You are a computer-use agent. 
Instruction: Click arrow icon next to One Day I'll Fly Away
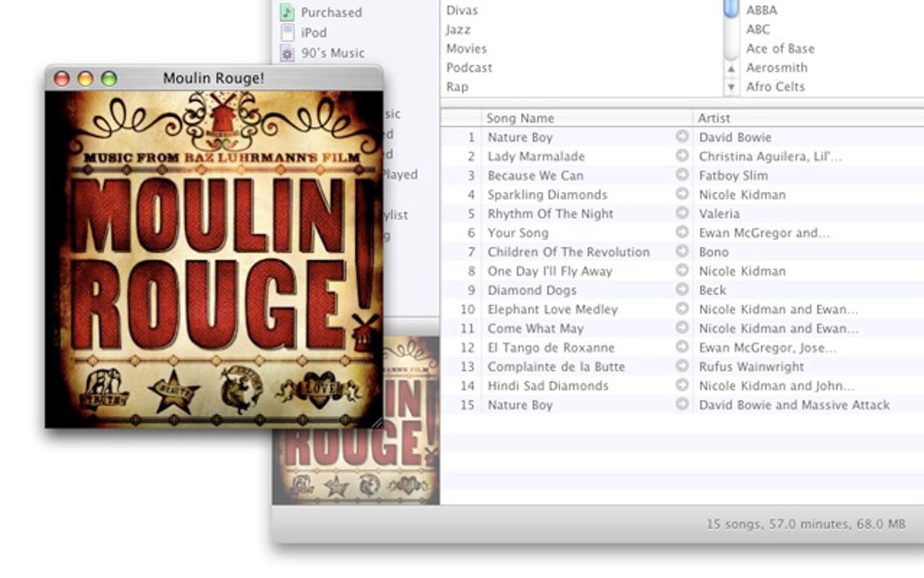[x=682, y=271]
